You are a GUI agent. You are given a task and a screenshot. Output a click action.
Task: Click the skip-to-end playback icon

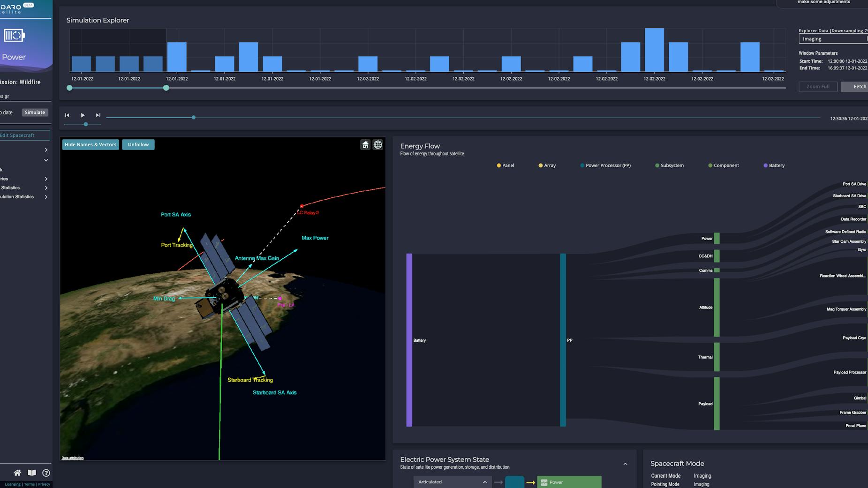coord(98,115)
